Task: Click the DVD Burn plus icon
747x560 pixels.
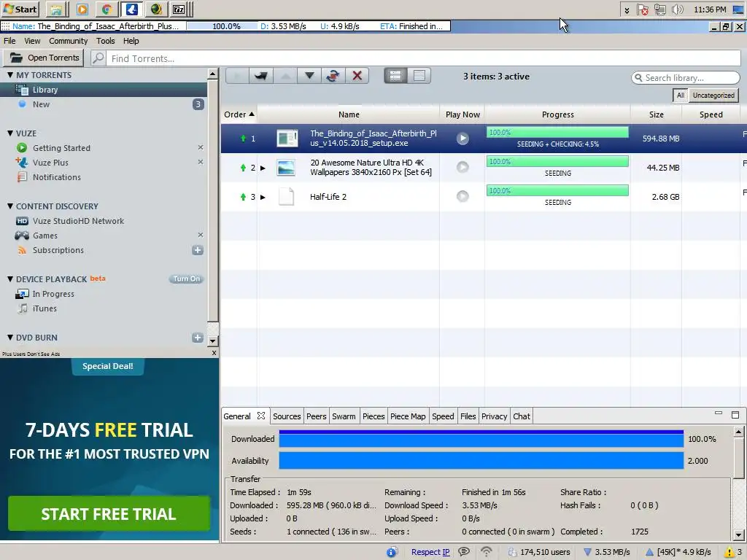Action: [x=198, y=338]
